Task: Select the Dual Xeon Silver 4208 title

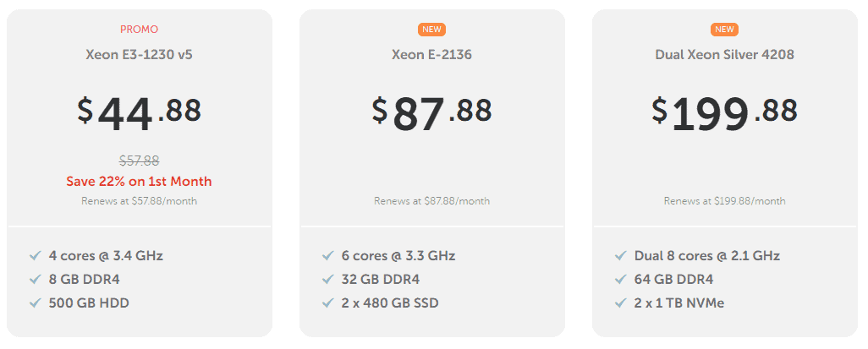Action: coord(725,55)
